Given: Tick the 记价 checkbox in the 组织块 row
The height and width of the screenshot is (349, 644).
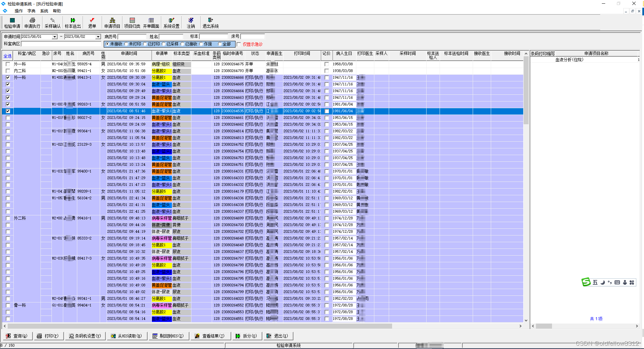Looking at the screenshot, I should click(327, 64).
